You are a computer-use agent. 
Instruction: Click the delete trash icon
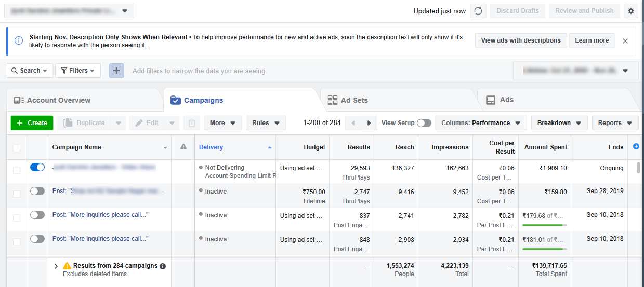coord(192,123)
